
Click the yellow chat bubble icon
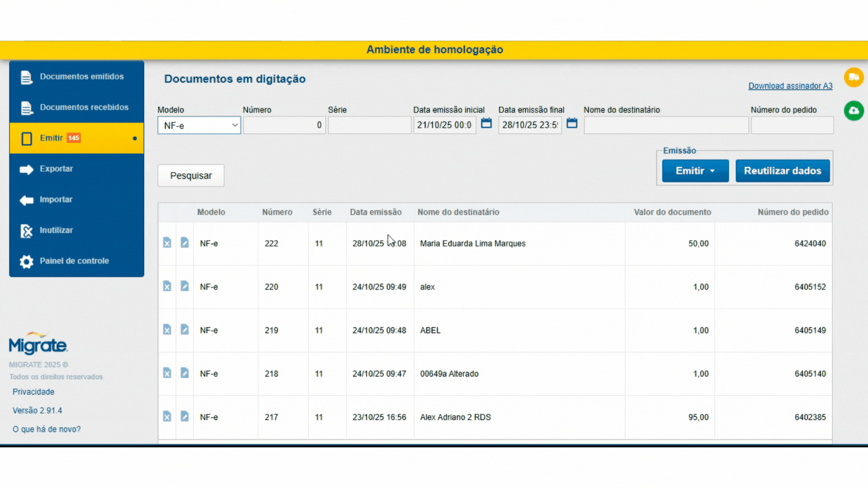[854, 77]
